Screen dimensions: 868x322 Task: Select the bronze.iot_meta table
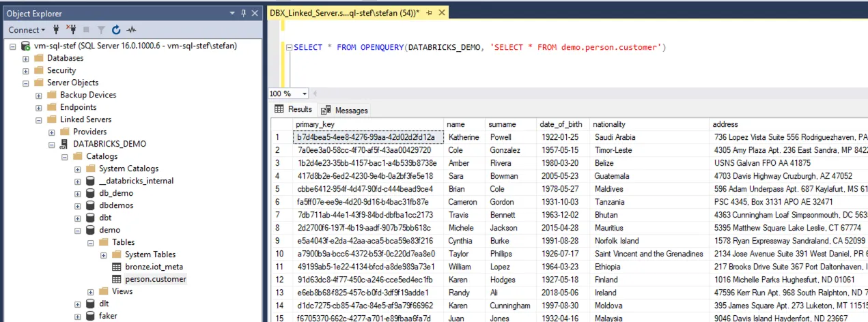(154, 267)
